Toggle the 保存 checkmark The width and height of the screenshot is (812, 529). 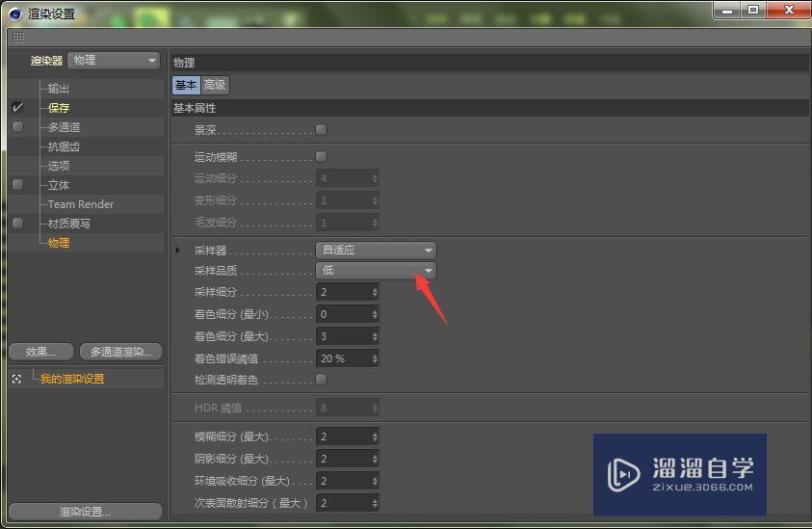pos(17,108)
